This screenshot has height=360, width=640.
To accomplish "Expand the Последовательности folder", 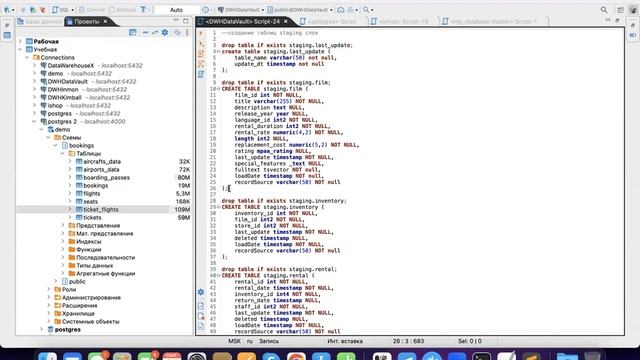I will (63, 258).
